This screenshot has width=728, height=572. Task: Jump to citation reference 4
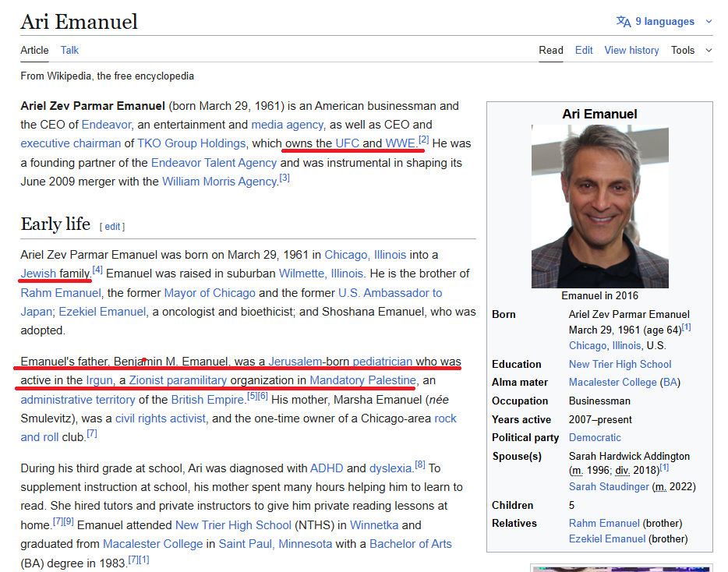tap(97, 270)
